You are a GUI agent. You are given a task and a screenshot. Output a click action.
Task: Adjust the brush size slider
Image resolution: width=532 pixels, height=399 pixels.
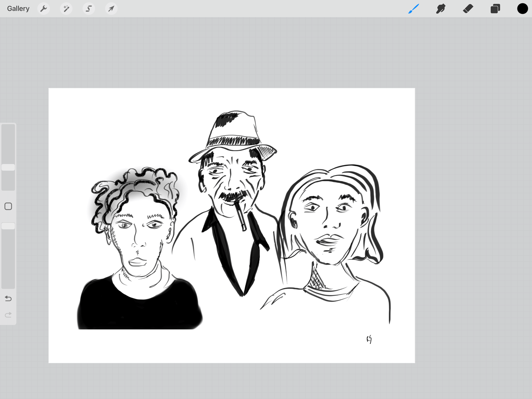coord(8,157)
